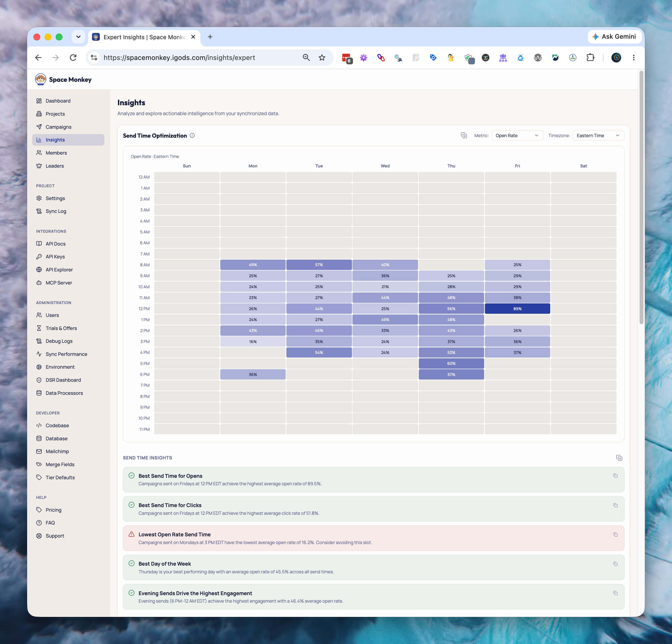Click the Environment gear icon

click(39, 367)
